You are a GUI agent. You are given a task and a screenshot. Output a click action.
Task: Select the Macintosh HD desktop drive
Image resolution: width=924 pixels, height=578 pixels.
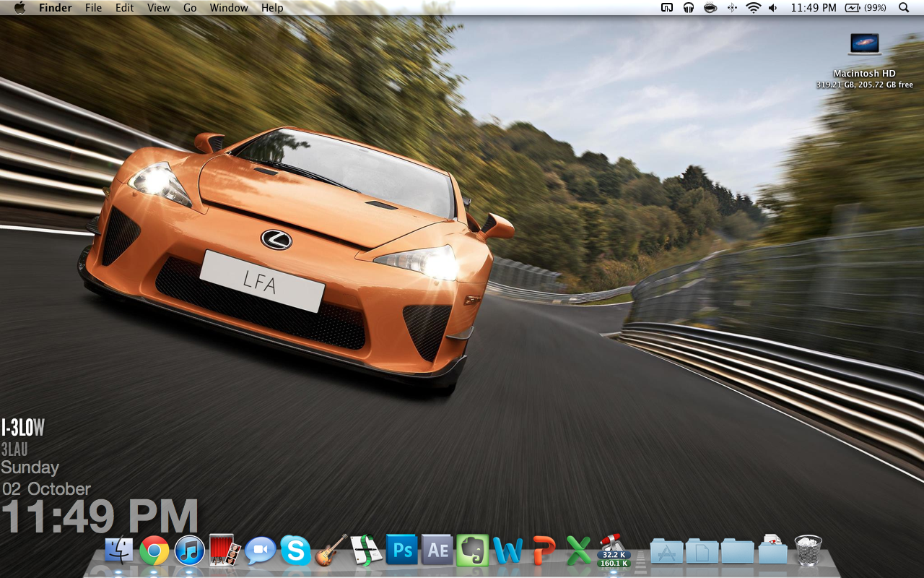[864, 45]
